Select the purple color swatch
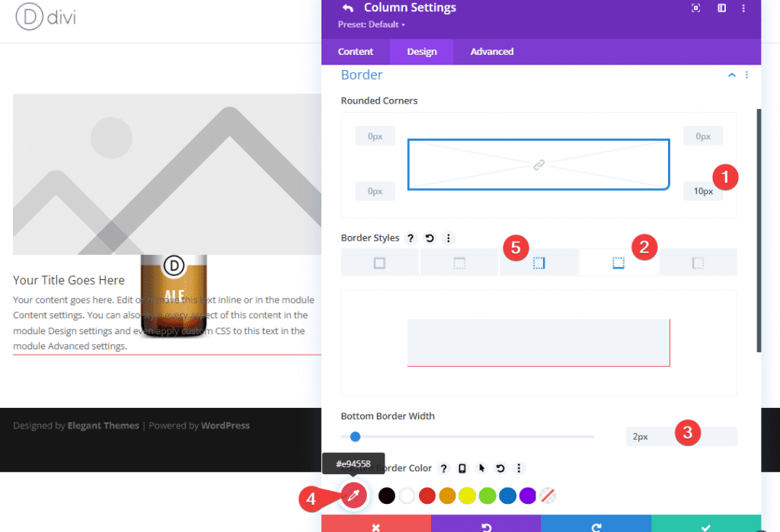The image size is (780, 532). [528, 495]
